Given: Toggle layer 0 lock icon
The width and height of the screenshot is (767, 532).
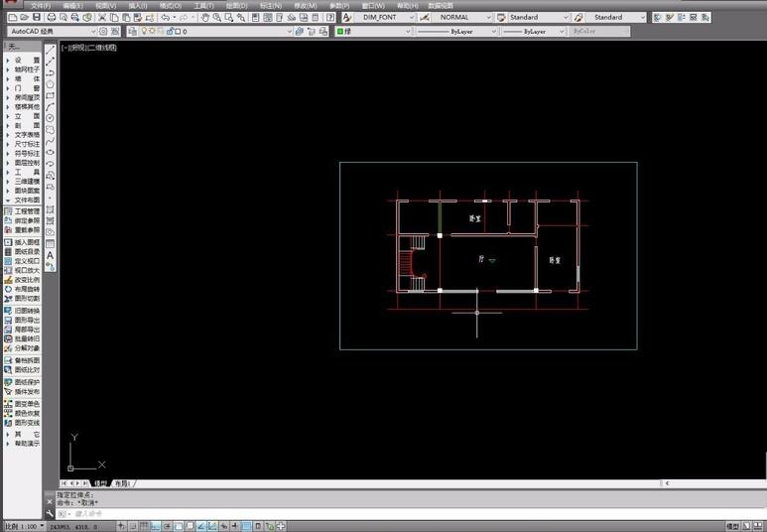Looking at the screenshot, I should pos(170,32).
